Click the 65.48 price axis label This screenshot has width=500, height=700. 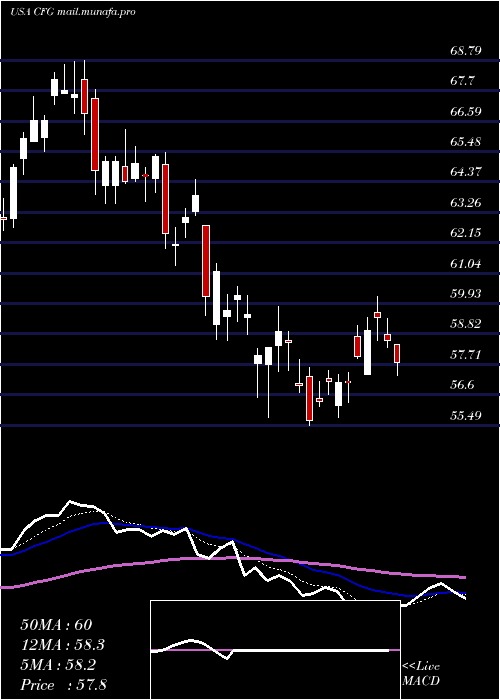[466, 142]
